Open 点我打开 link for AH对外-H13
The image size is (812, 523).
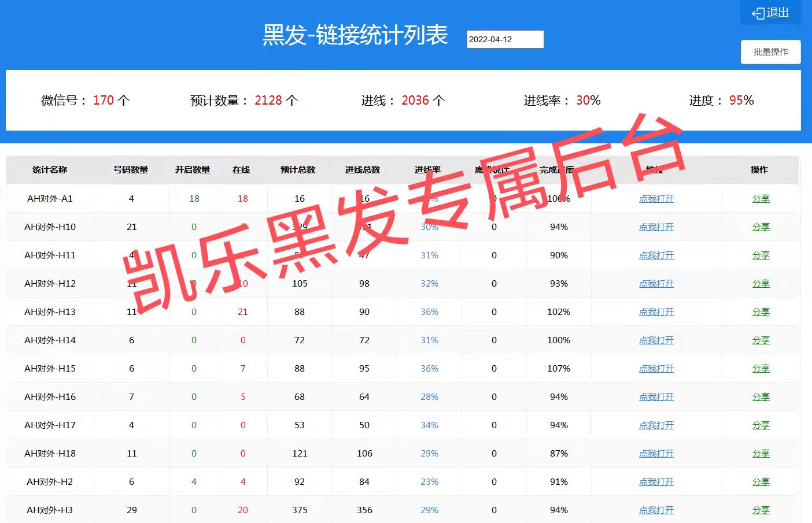point(656,312)
